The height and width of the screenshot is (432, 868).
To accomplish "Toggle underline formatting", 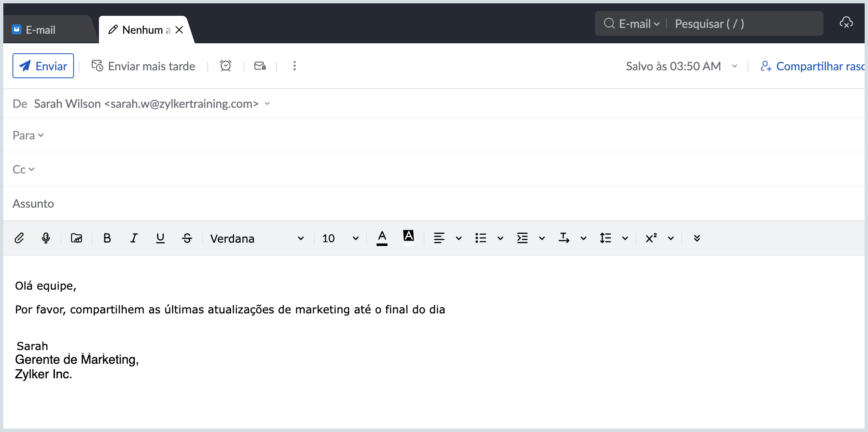I will [160, 238].
